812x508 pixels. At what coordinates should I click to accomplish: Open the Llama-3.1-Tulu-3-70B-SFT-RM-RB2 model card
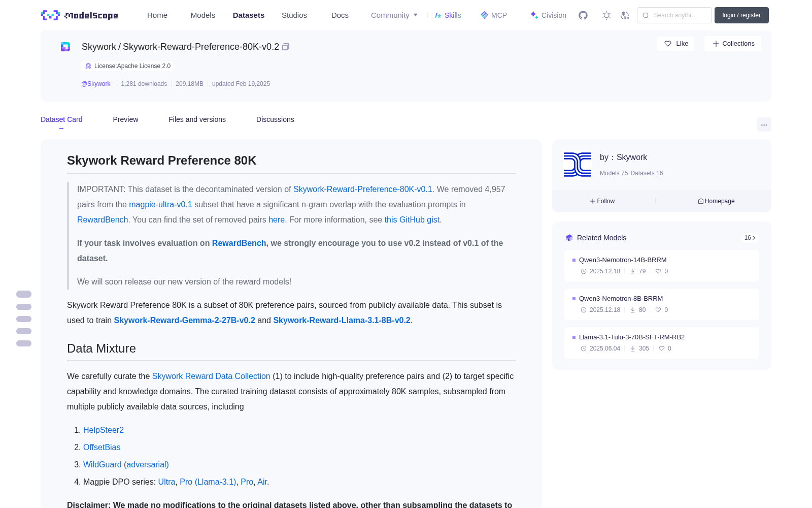pos(662,343)
